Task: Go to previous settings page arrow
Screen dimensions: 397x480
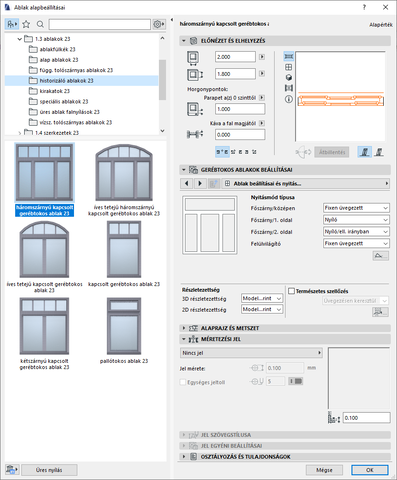Action: 187,183
